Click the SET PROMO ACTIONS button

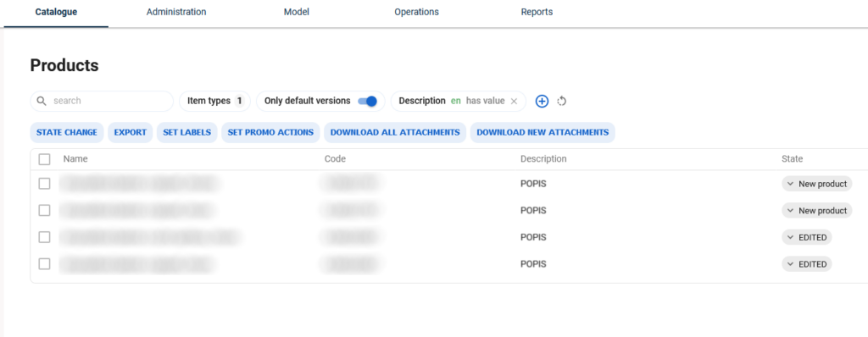tap(270, 133)
